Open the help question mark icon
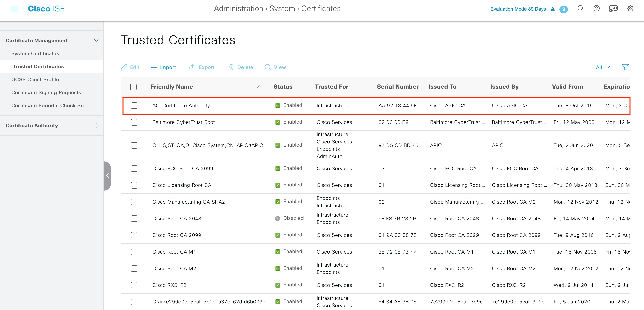 (x=597, y=9)
